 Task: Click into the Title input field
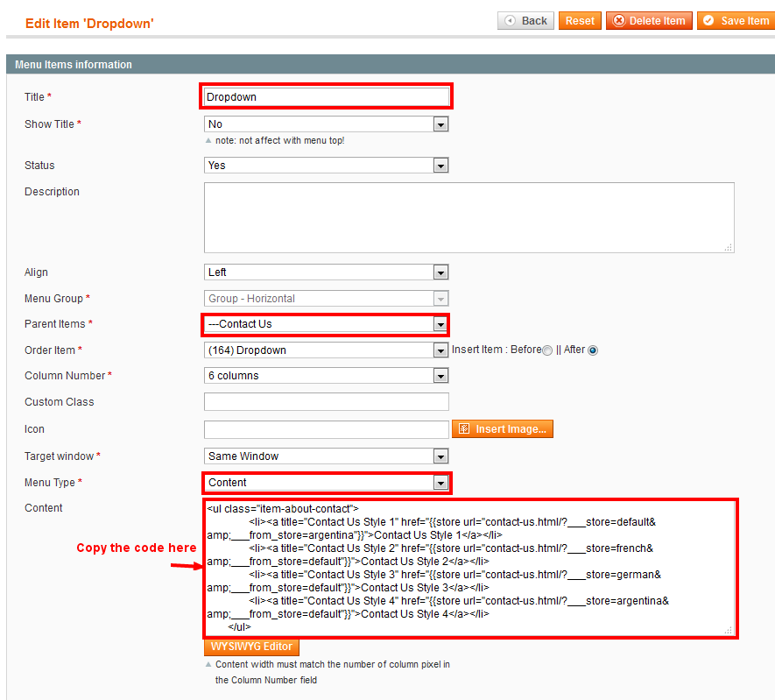[x=327, y=97]
